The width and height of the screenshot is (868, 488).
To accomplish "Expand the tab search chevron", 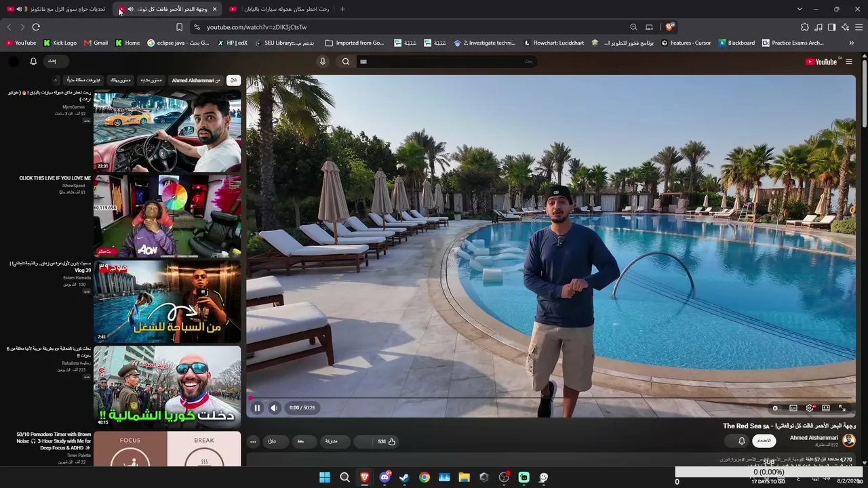I will pyautogui.click(x=800, y=9).
